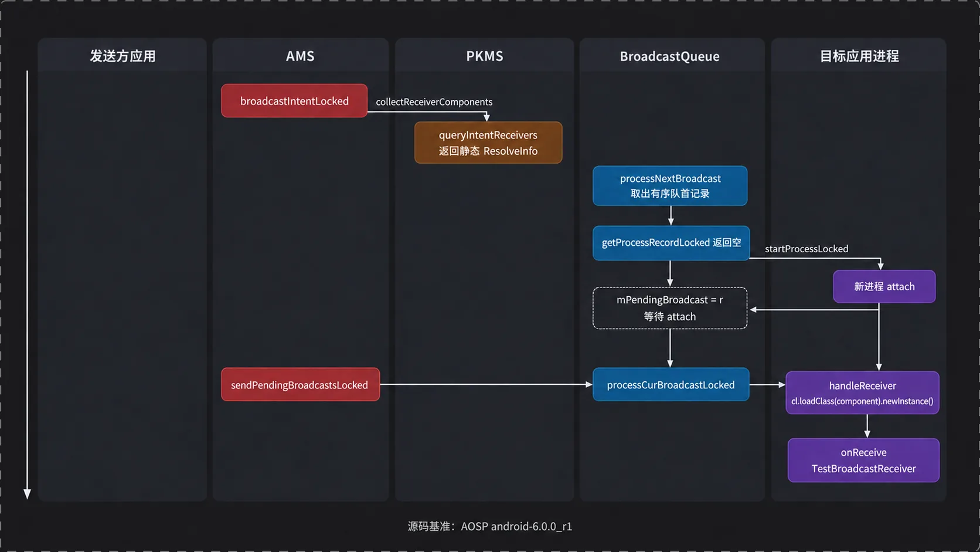Click the PKMS column title

485,56
